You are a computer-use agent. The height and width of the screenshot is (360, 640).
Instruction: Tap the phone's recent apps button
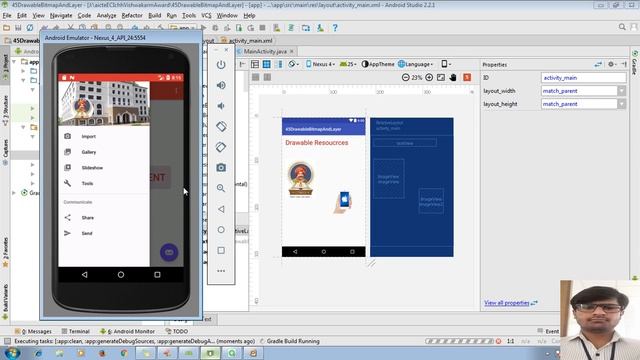[x=157, y=275]
